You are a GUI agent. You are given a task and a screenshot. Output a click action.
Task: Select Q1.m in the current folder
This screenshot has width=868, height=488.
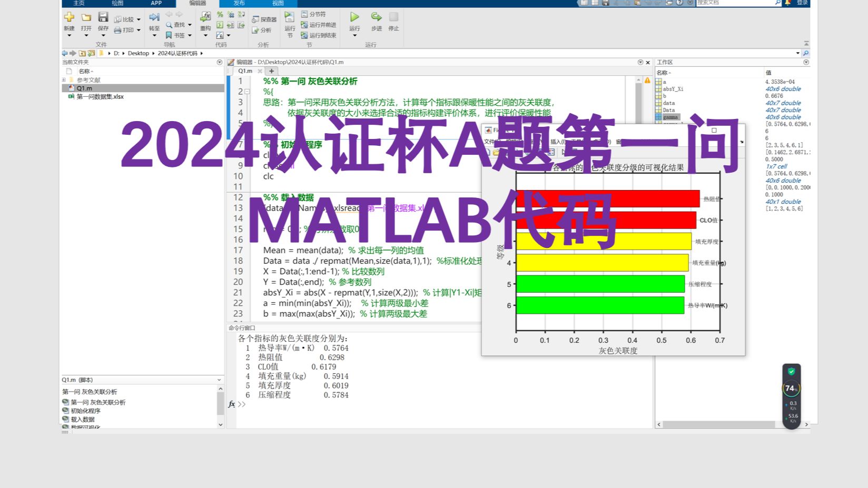[x=143, y=88]
